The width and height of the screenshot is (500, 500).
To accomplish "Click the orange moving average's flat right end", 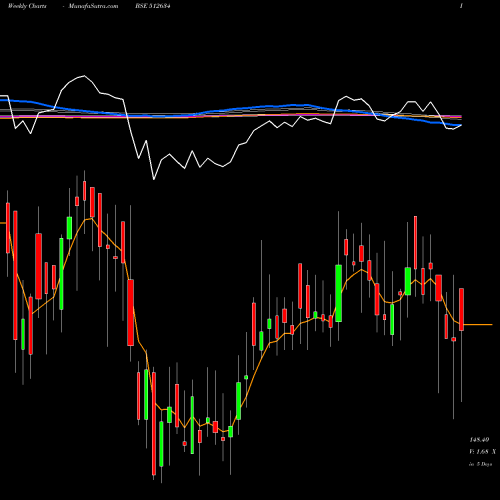I will (x=478, y=324).
